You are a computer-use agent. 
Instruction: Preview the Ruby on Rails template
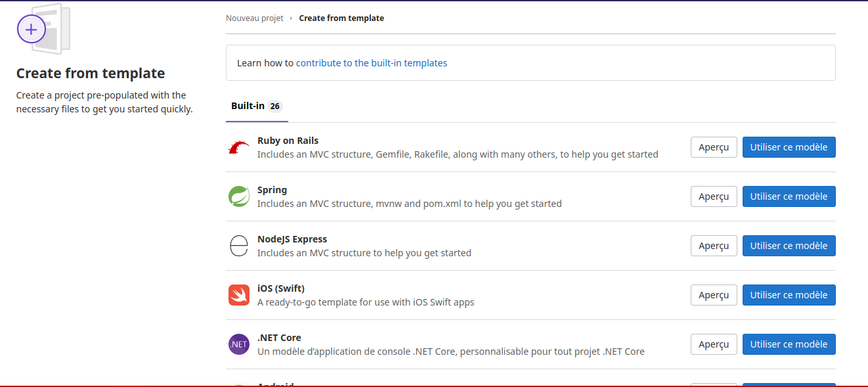pyautogui.click(x=714, y=147)
